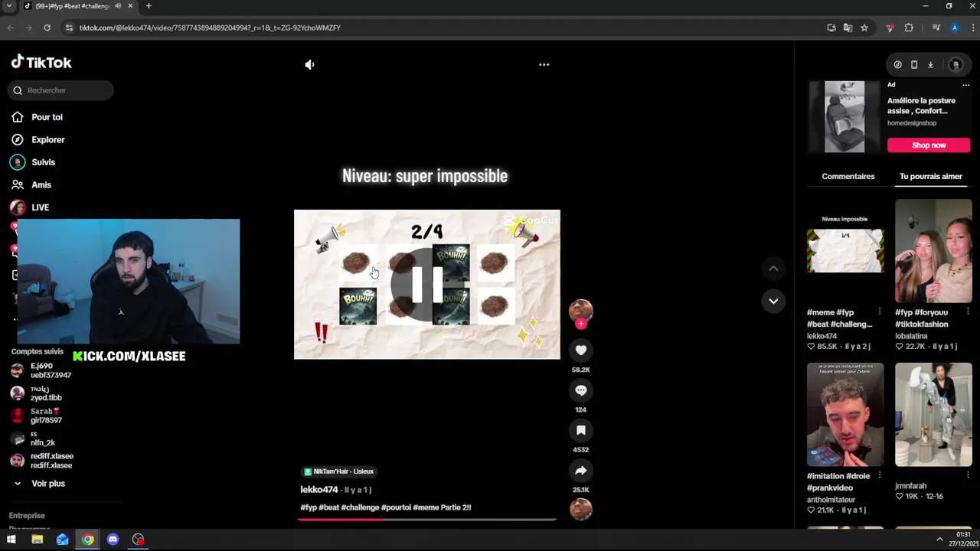
Task: Open options for the jmnfarah video
Action: 968,475
